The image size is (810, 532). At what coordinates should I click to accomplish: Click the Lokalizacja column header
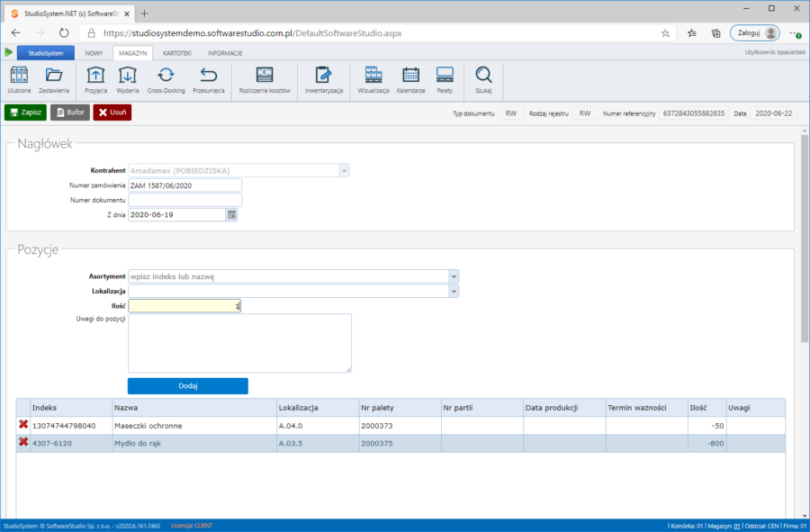point(318,408)
